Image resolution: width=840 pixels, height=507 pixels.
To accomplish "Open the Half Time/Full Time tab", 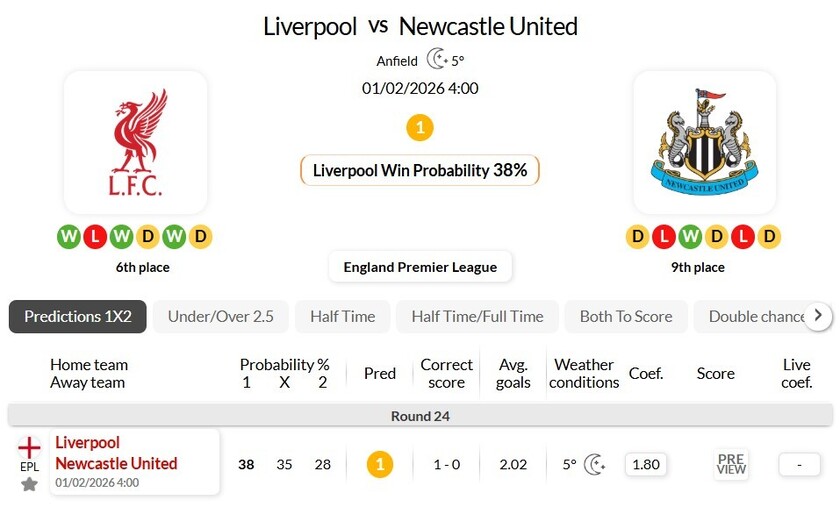I will pyautogui.click(x=477, y=316).
